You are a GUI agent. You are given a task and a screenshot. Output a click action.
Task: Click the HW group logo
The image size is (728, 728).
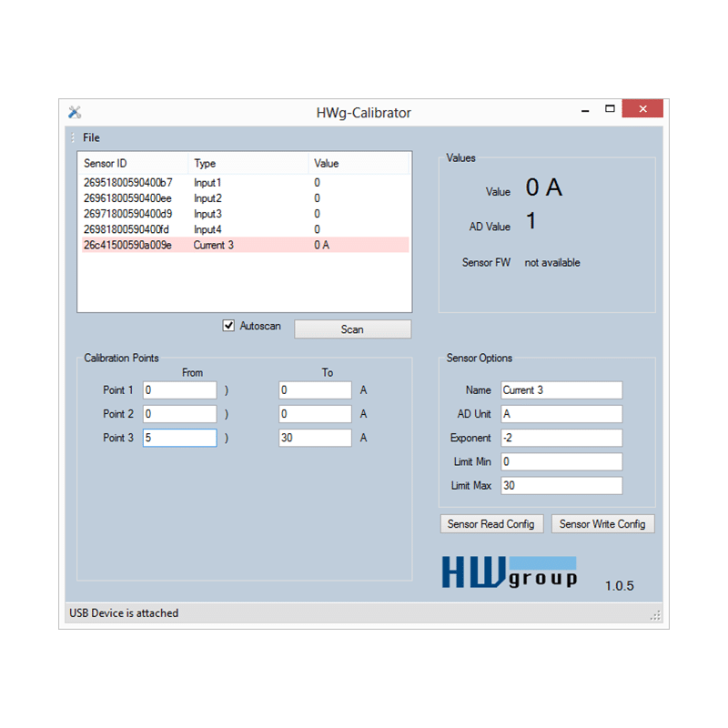coord(510,572)
